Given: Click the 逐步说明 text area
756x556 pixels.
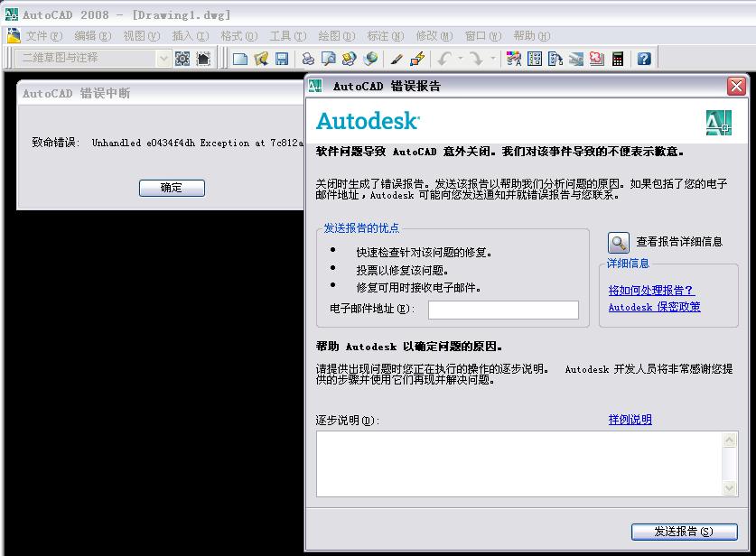Looking at the screenshot, I should [520, 464].
